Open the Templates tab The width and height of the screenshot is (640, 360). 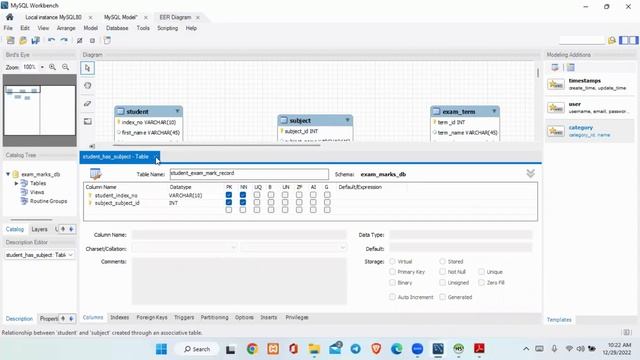tap(559, 320)
